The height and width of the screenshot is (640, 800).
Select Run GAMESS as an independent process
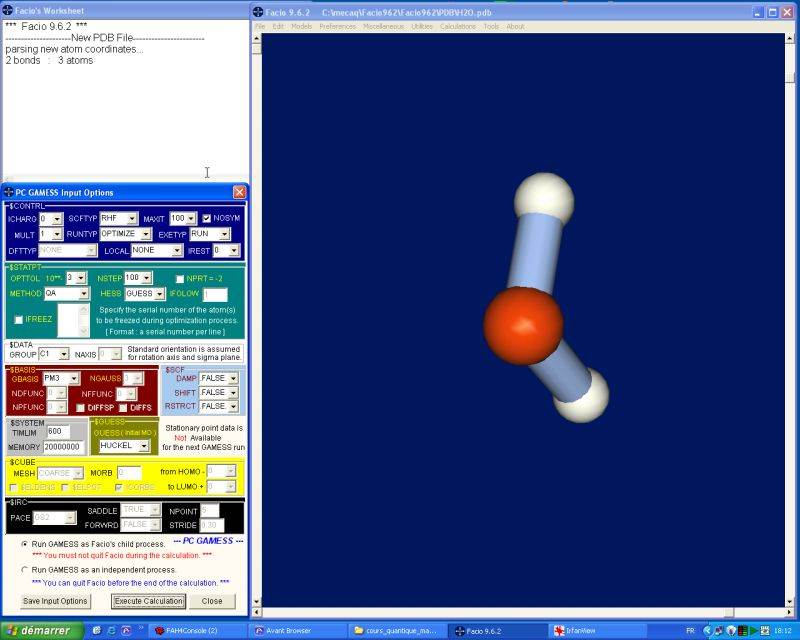[x=24, y=570]
